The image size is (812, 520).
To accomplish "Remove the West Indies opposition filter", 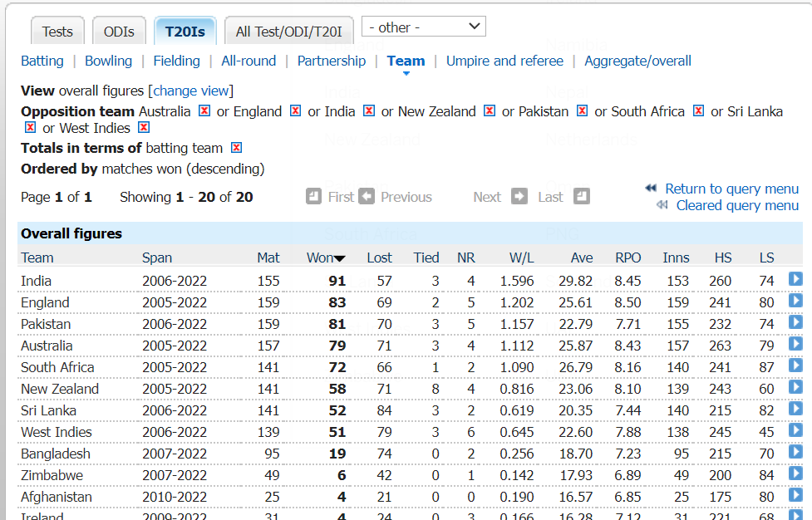I will [x=144, y=127].
